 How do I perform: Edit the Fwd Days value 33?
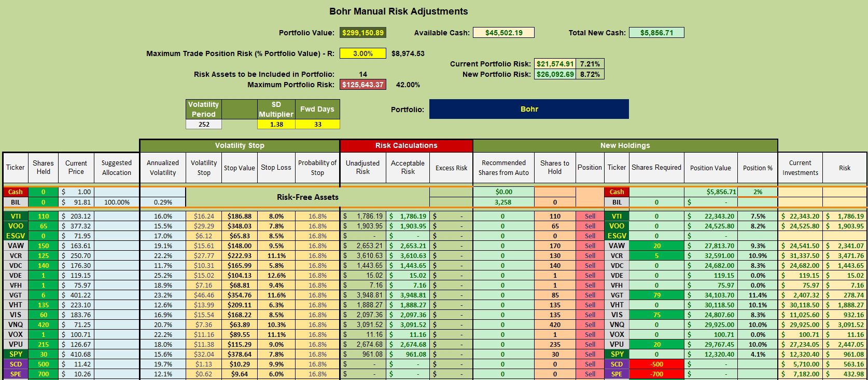(317, 125)
